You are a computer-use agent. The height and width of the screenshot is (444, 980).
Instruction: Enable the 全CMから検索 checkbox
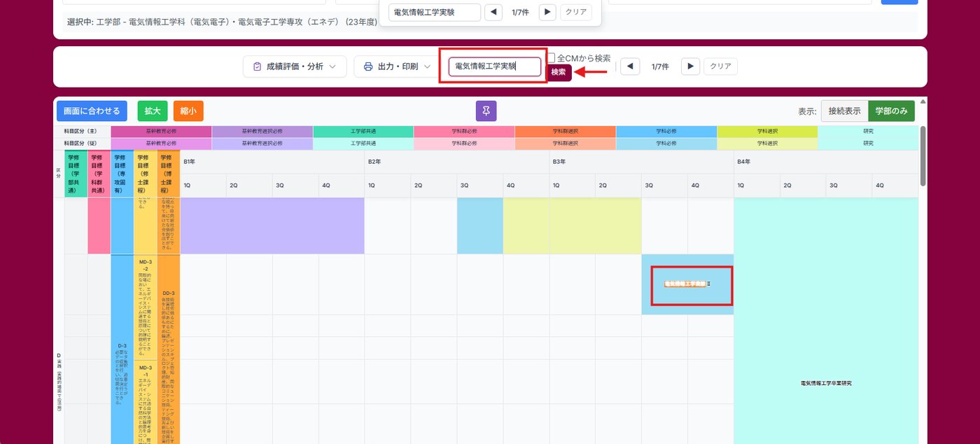coord(551,58)
